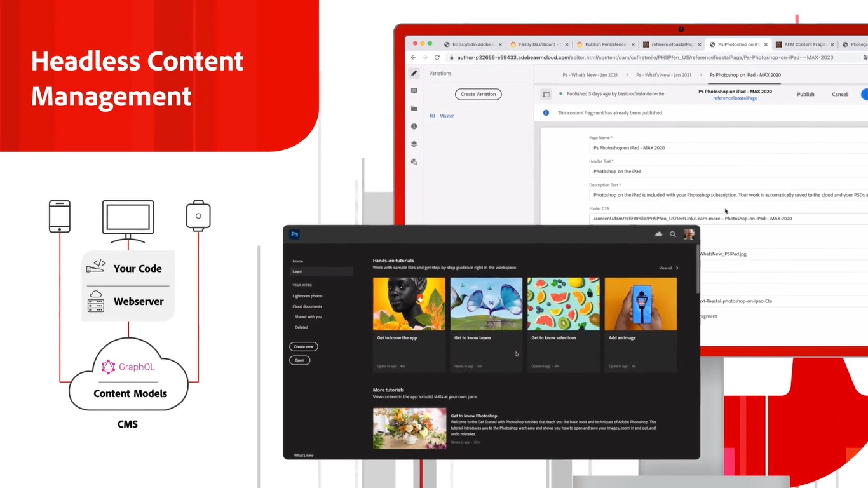Open Home in Photoshop sidebar
Screen dimensions: 868x488
coord(297,261)
